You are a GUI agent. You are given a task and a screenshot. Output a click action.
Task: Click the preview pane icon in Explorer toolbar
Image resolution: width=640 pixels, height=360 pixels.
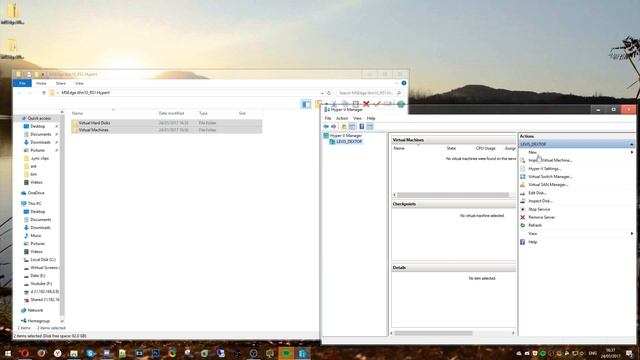(306, 104)
